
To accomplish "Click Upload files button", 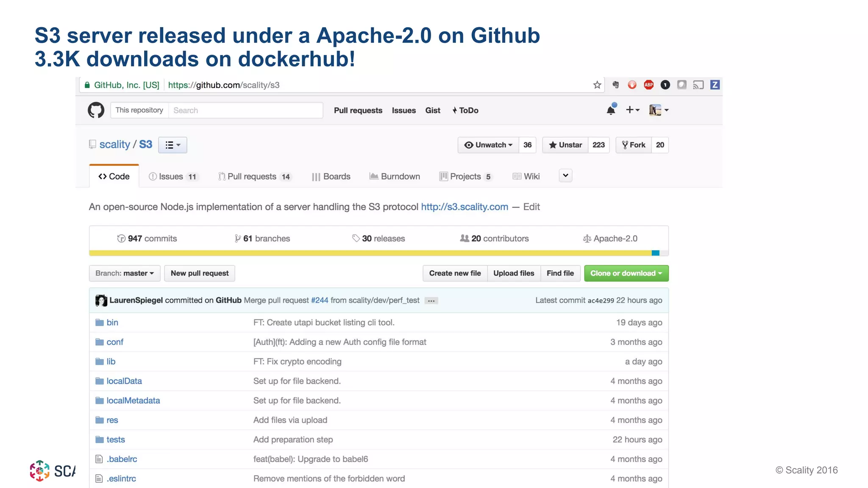I will [514, 273].
